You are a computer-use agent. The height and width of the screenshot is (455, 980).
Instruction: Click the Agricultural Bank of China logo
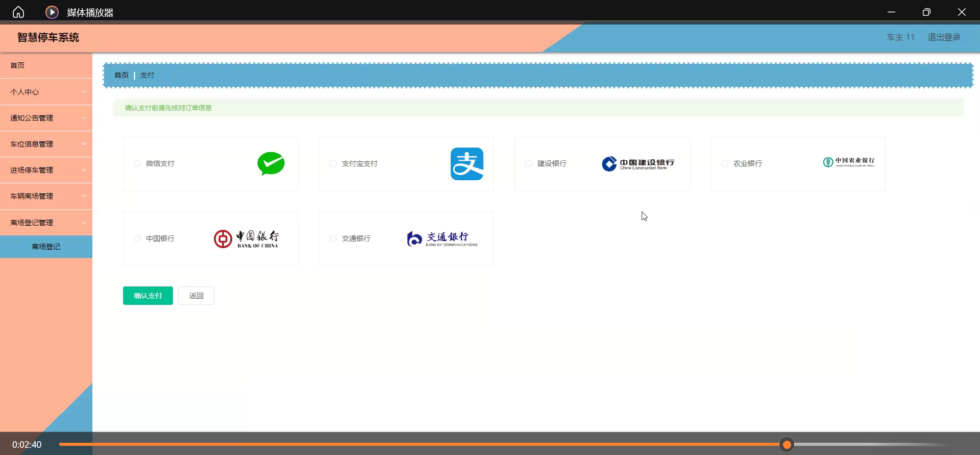coord(849,162)
